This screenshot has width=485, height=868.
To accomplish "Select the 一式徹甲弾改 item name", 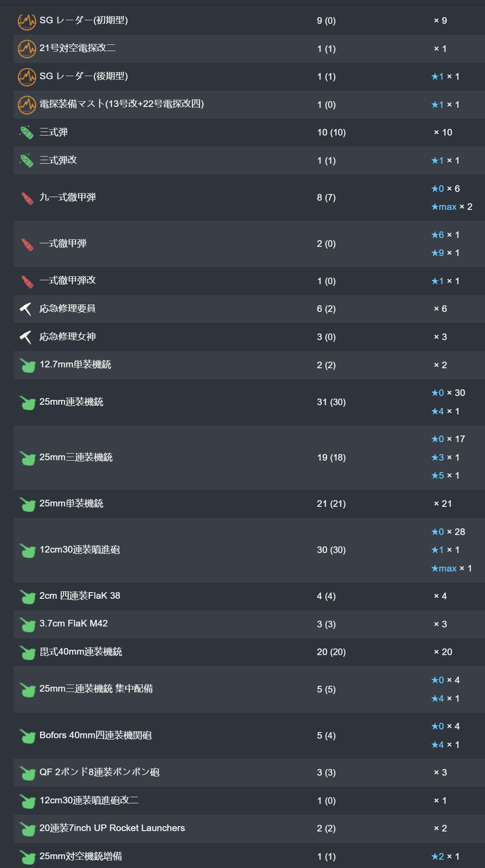I will pos(68,280).
